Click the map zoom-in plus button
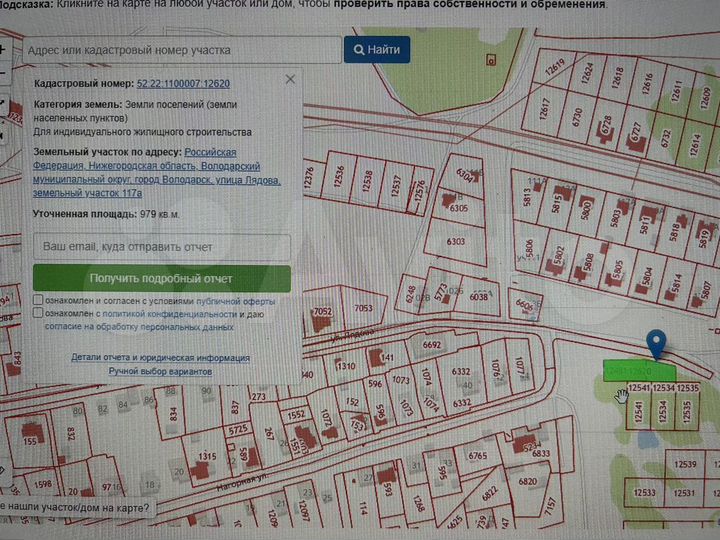Viewport: 720px width, 540px height. 4,48
